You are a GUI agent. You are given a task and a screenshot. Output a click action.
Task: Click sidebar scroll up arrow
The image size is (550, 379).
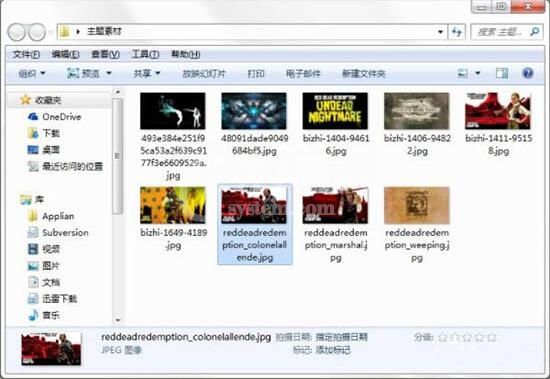118,92
